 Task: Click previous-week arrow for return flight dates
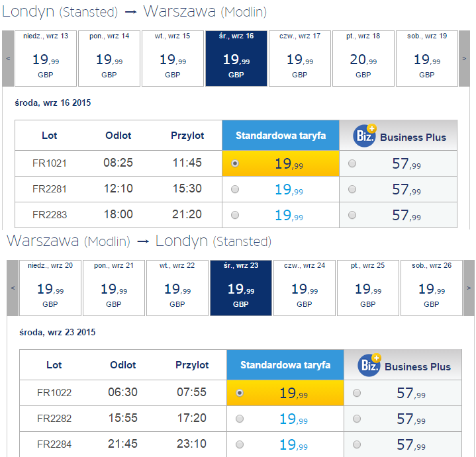(13, 288)
